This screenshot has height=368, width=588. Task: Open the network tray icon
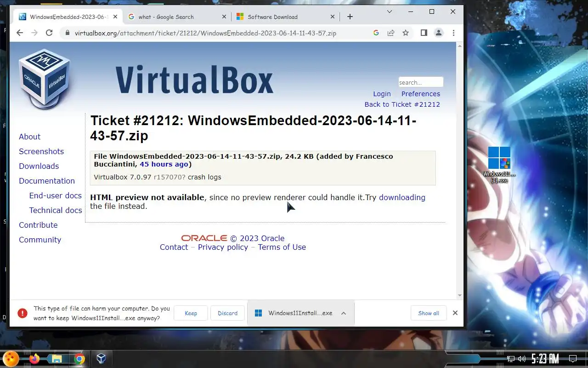[510, 359]
